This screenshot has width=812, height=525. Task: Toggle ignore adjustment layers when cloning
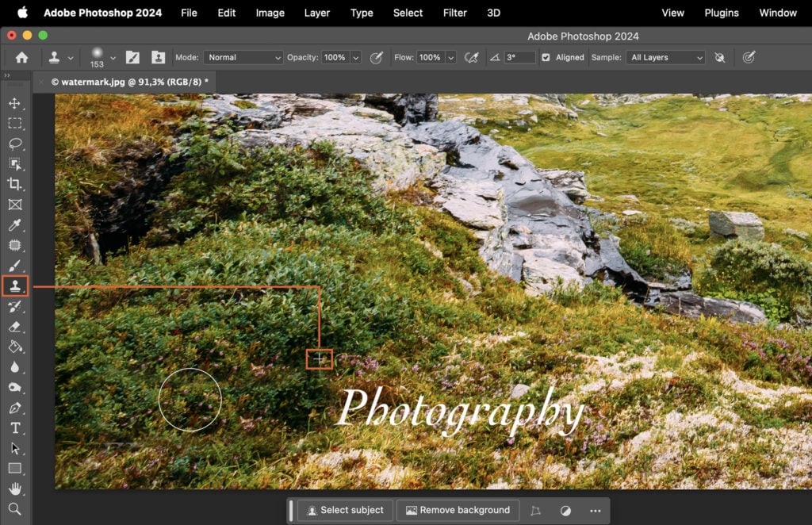click(x=720, y=57)
